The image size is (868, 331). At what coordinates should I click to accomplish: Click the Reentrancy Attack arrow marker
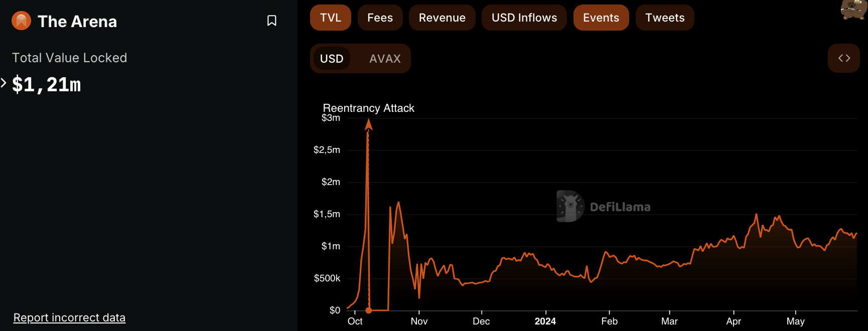[x=368, y=124]
